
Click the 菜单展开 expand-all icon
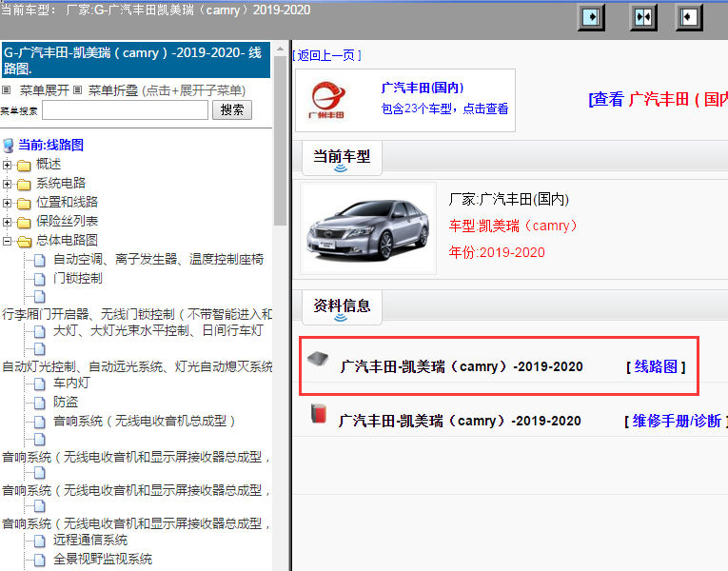pyautogui.click(x=6, y=90)
